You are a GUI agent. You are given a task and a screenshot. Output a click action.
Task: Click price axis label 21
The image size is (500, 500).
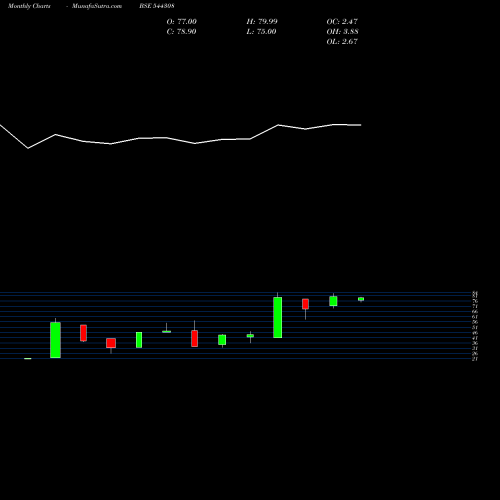pos(475,359)
